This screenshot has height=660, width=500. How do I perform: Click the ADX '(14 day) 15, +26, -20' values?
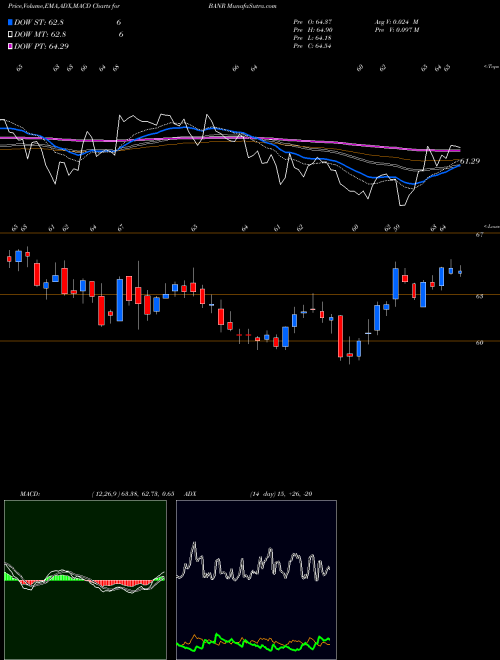click(x=281, y=494)
